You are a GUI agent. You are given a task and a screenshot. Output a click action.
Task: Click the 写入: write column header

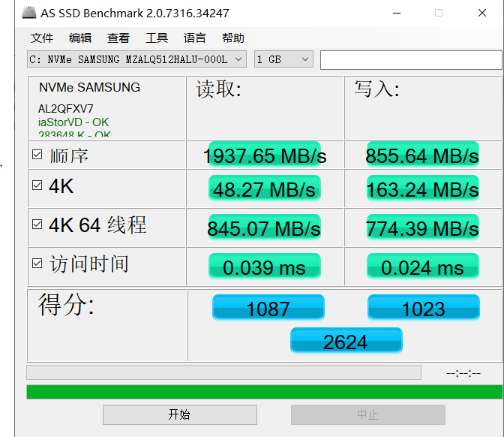click(377, 89)
